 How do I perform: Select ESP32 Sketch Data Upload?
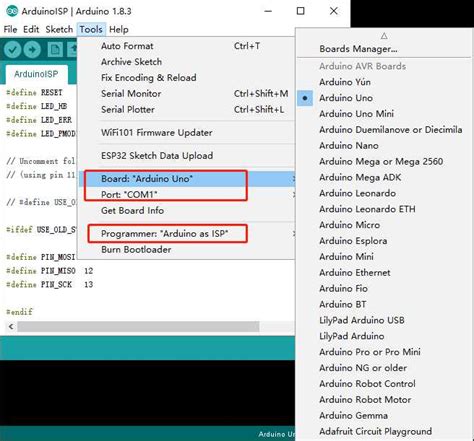click(x=187, y=156)
